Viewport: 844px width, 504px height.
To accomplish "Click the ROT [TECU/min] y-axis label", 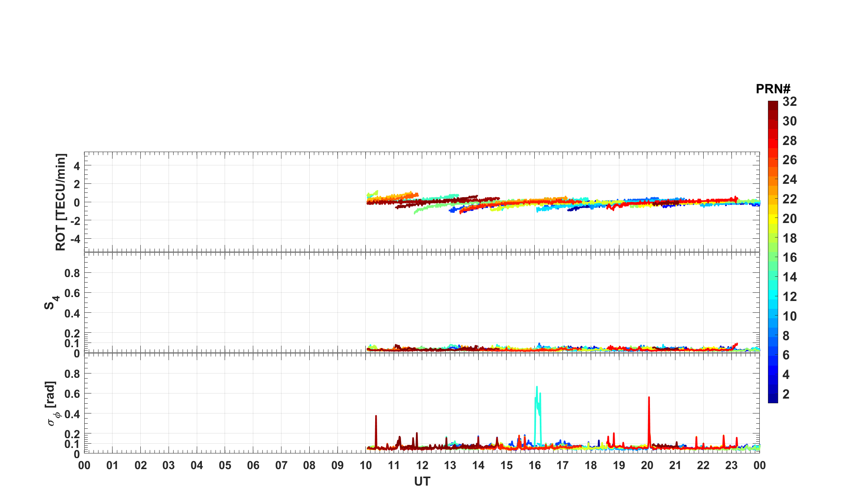I will pos(61,202).
